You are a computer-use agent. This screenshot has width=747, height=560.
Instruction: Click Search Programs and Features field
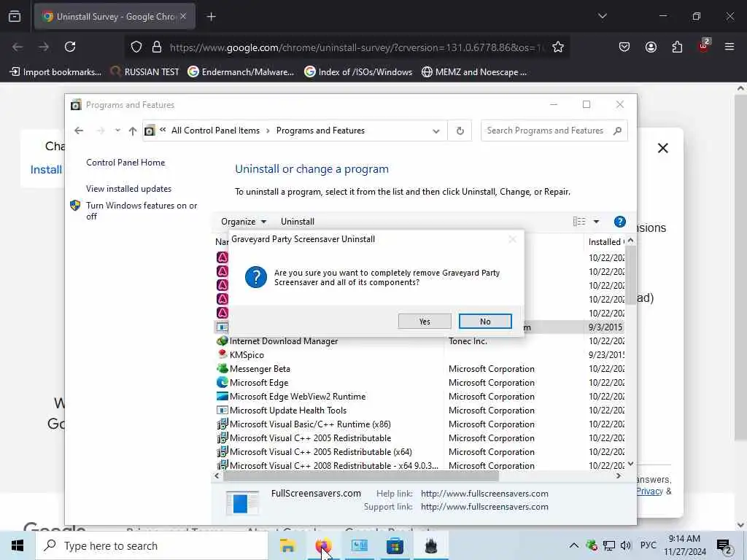(554, 131)
